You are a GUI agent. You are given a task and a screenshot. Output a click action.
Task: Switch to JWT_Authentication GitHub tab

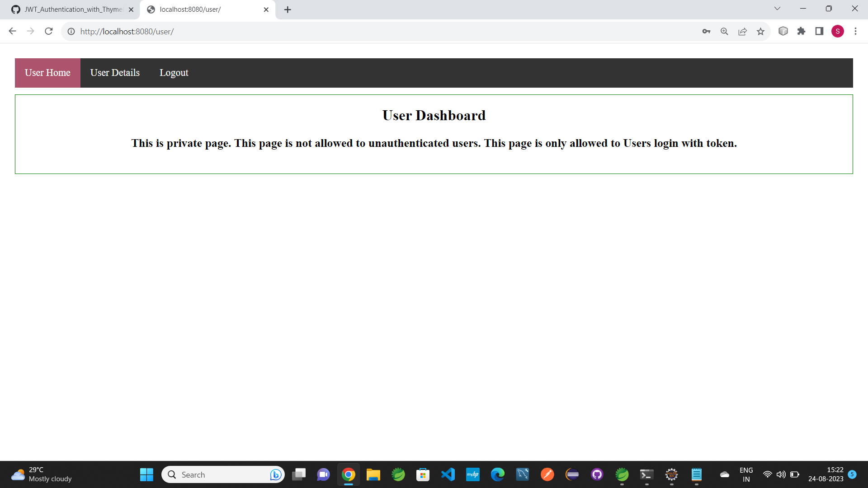click(72, 9)
